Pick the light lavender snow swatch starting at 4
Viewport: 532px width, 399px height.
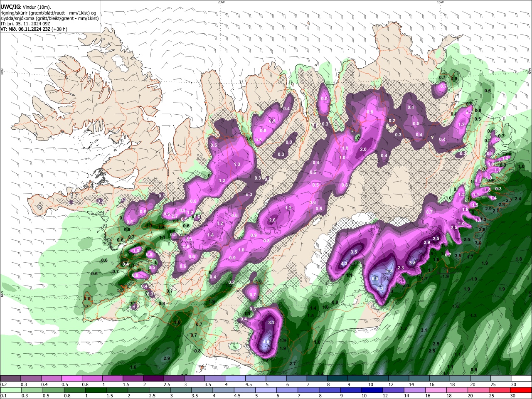[235, 379]
